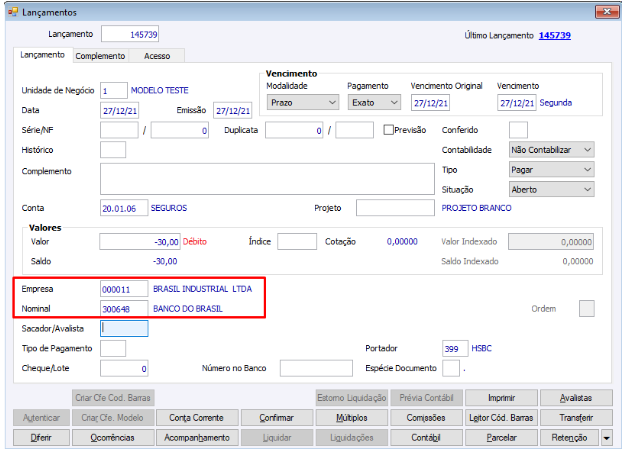Click the Sacador/Avalista field
623x453 pixels.
(x=124, y=329)
